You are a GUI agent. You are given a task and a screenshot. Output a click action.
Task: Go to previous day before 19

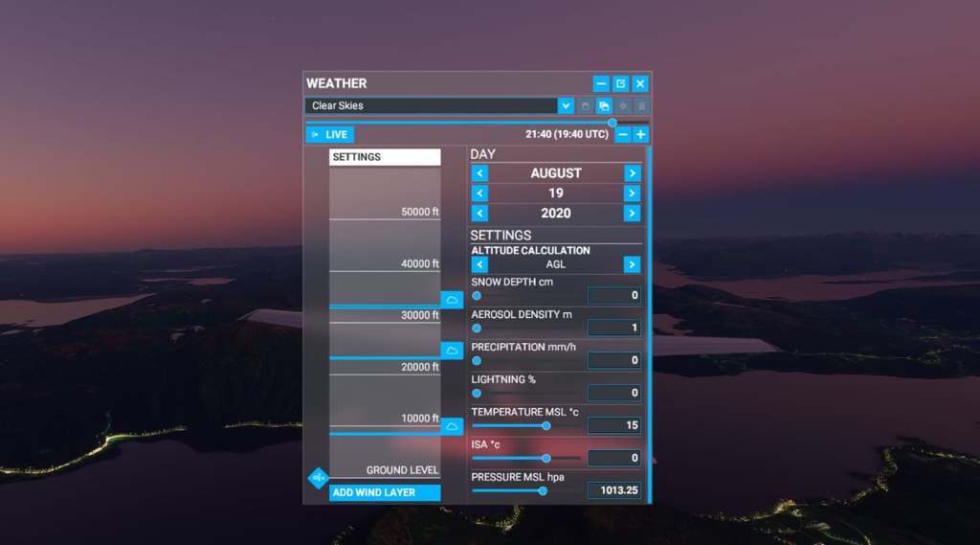point(479,193)
